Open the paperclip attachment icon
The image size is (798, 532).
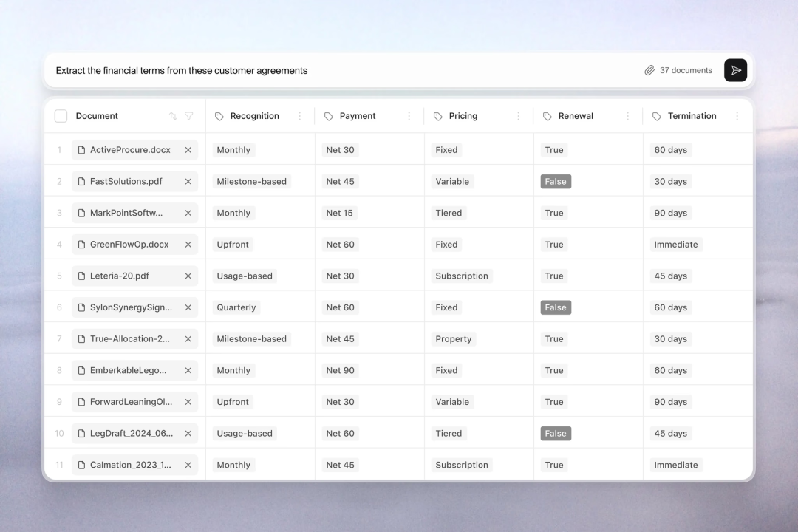click(649, 70)
